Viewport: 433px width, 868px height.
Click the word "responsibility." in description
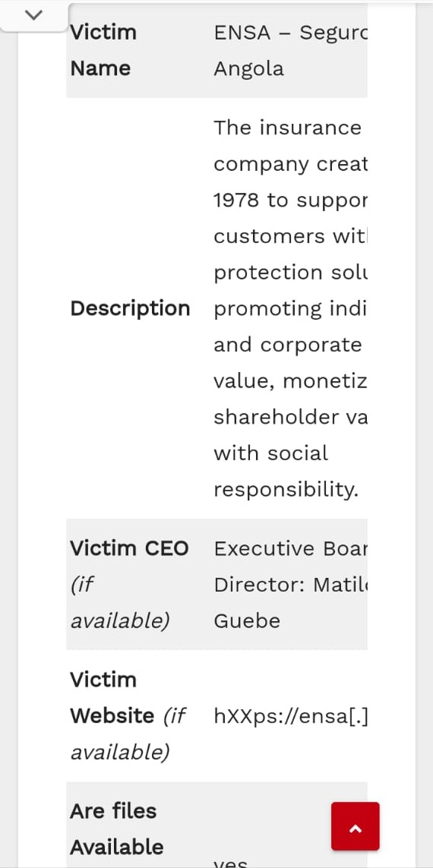click(x=286, y=489)
